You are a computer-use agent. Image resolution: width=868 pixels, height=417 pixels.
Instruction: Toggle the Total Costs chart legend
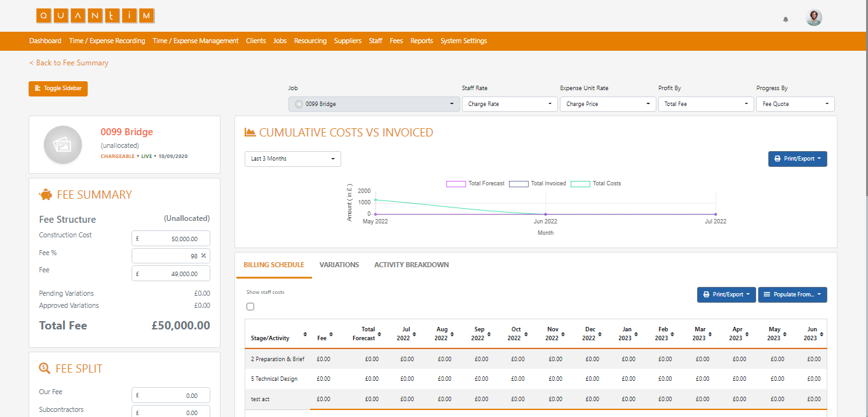tap(595, 183)
